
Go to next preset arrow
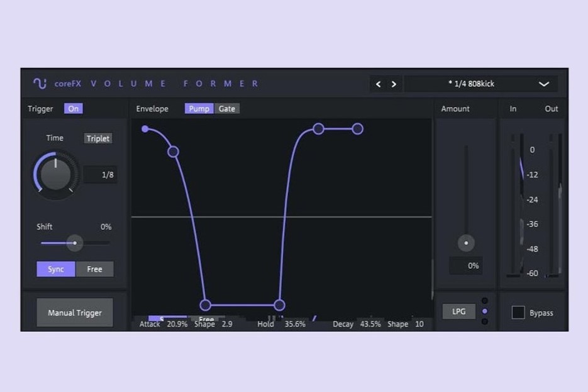394,84
